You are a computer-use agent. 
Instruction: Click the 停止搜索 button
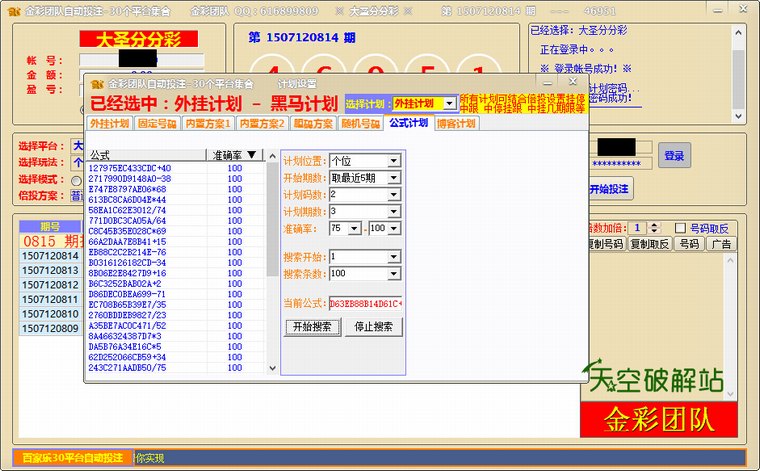coord(375,327)
